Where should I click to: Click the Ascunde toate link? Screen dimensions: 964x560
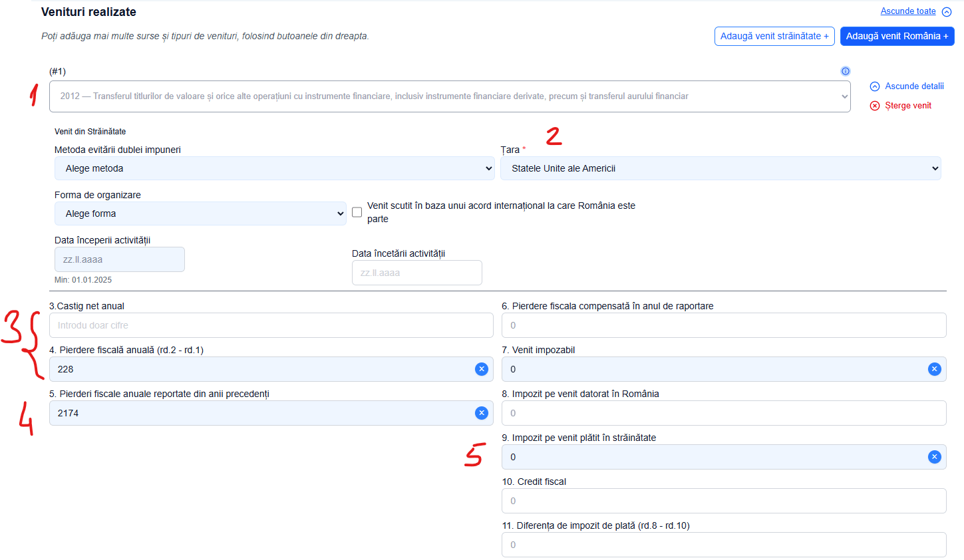click(x=907, y=11)
